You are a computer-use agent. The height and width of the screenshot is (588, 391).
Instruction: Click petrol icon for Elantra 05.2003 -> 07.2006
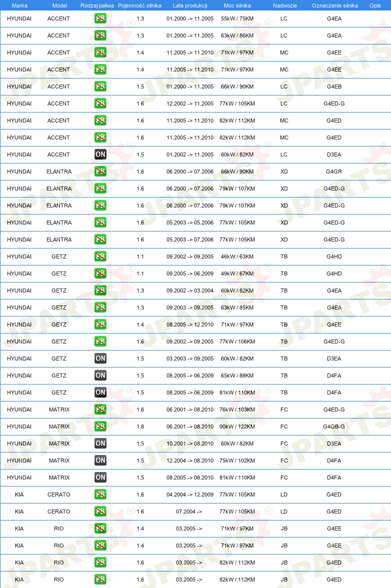(x=100, y=239)
